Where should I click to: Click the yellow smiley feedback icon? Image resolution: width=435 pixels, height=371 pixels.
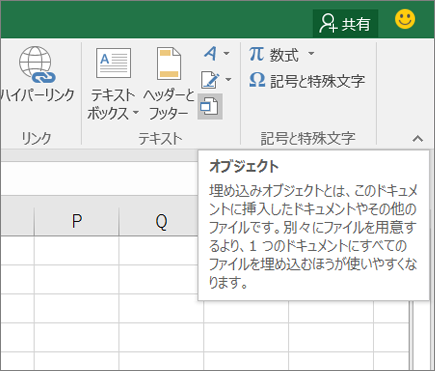click(405, 19)
